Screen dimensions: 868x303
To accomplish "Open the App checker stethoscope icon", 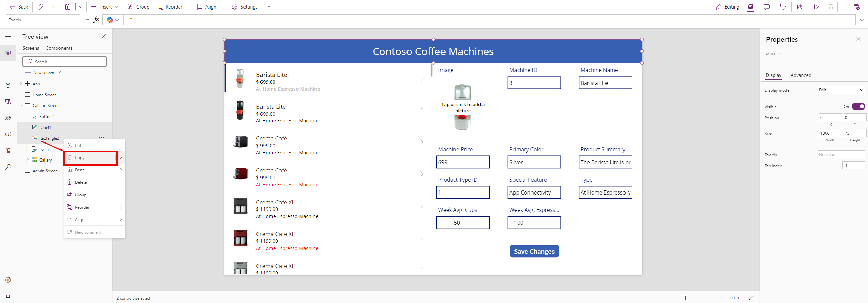I will (x=783, y=7).
